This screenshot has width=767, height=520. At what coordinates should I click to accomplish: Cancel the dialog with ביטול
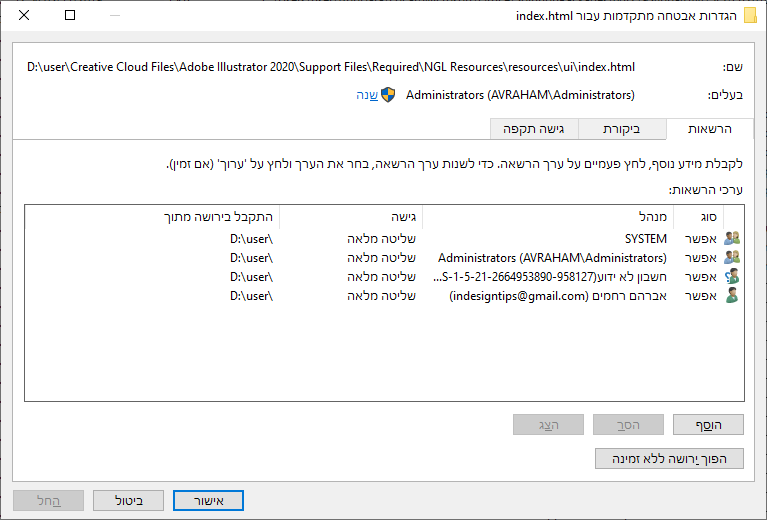(x=128, y=500)
